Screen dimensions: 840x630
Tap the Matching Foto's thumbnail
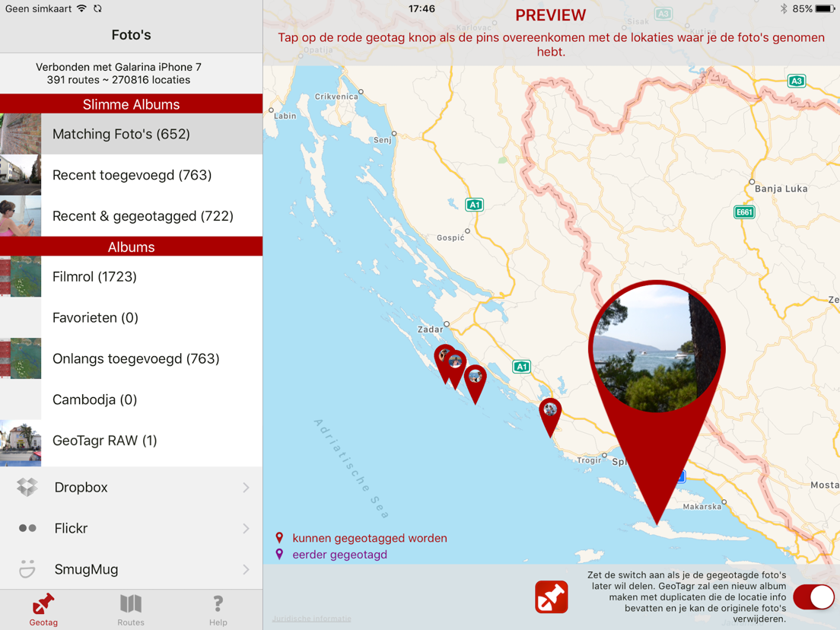21,134
